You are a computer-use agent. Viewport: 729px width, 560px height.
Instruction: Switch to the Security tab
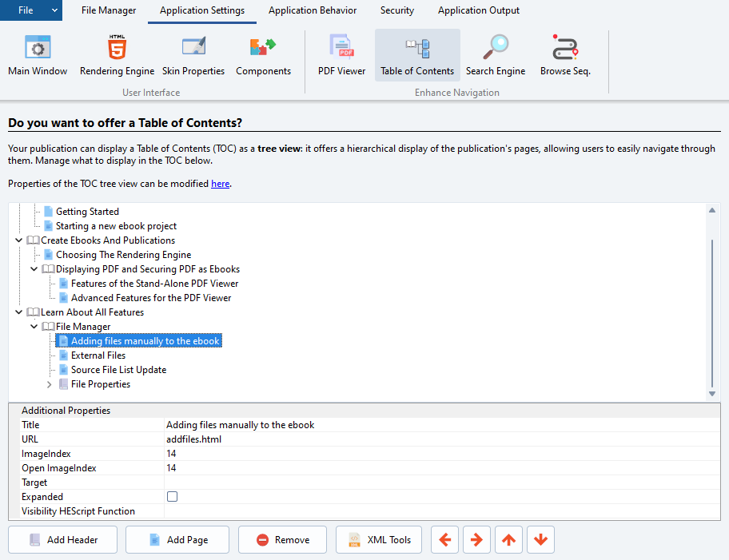397,10
